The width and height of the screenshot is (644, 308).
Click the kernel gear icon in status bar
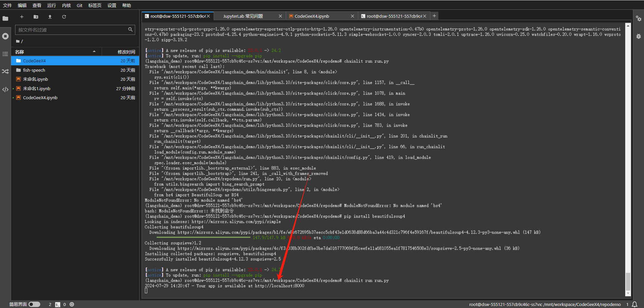pyautogui.click(x=72, y=304)
